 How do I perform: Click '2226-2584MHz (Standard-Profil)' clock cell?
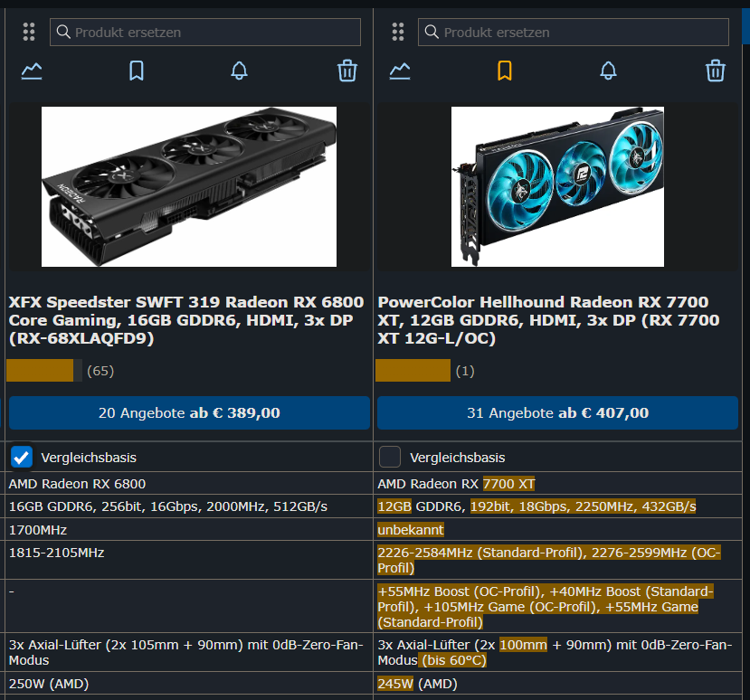click(x=557, y=560)
